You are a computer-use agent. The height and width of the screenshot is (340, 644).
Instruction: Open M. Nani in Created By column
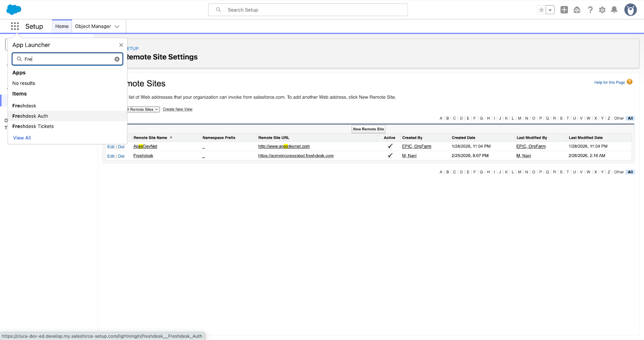pos(409,155)
